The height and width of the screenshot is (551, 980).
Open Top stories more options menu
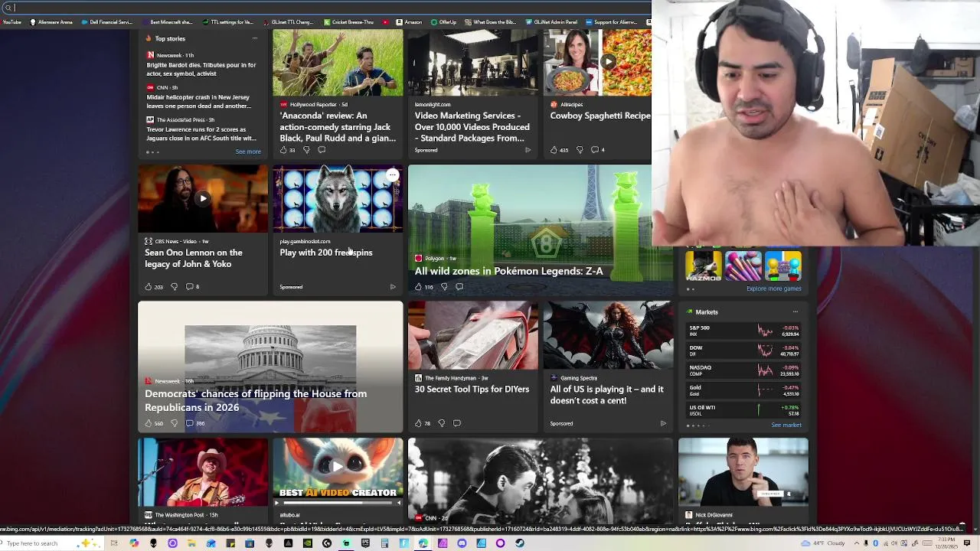255,38
